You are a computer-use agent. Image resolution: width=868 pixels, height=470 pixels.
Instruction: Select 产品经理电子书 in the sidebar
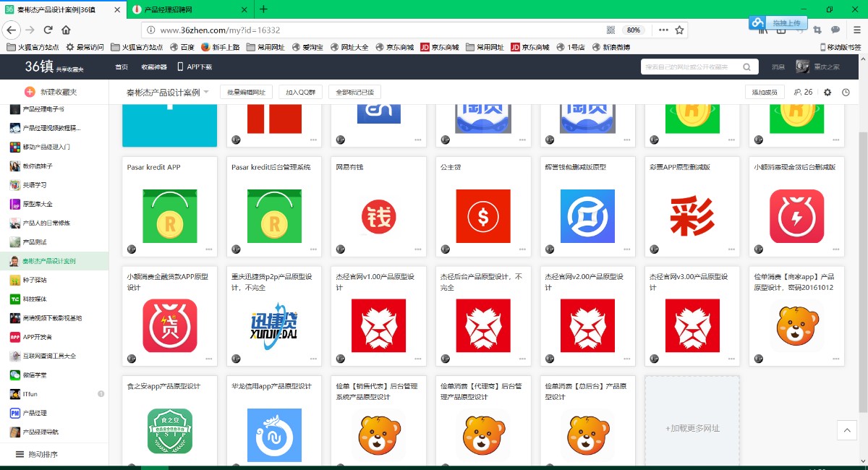[54, 109]
